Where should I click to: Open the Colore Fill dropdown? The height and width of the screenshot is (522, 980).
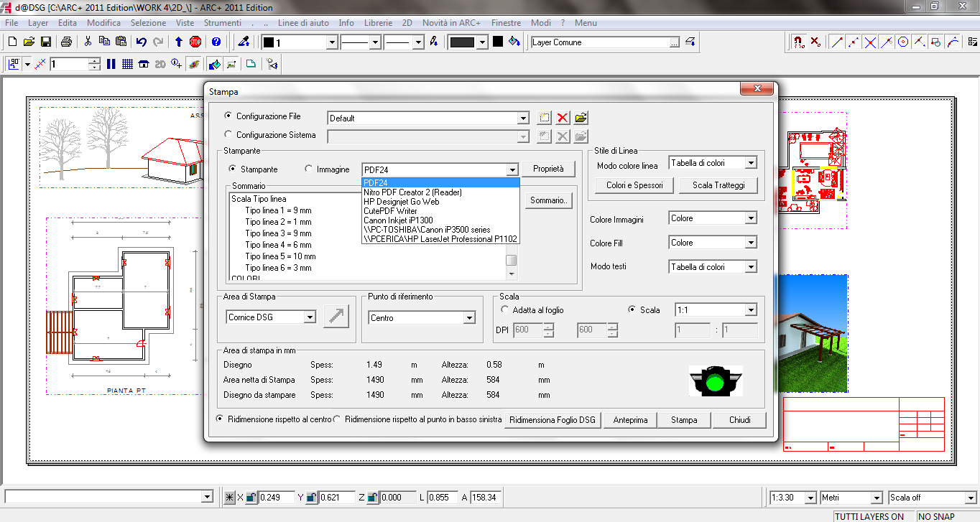tap(751, 243)
